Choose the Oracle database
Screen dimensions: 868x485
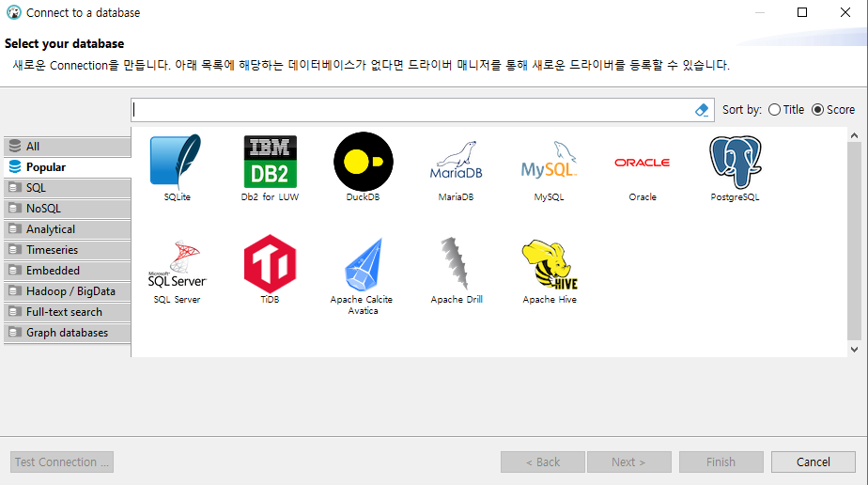pos(643,163)
